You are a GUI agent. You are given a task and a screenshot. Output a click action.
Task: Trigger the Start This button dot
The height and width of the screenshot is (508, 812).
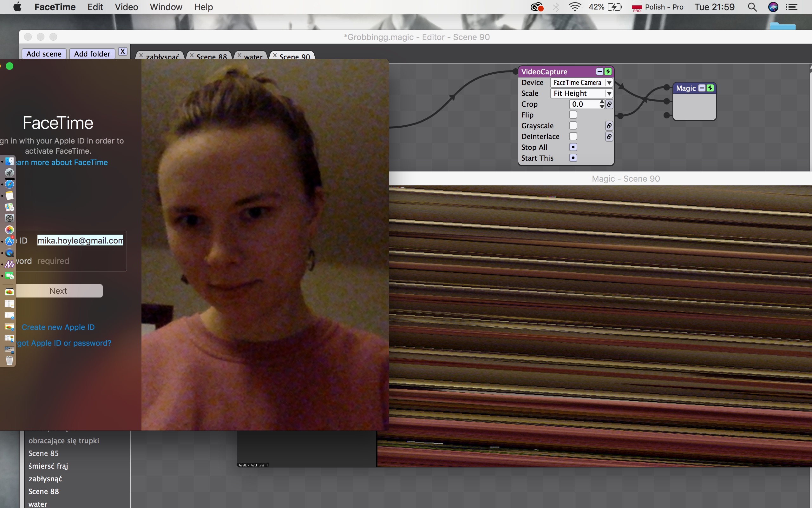point(573,158)
